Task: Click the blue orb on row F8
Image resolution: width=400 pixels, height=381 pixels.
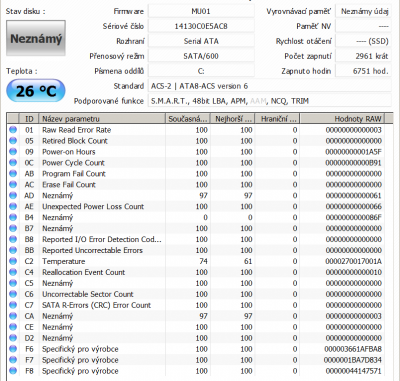Action: click(x=13, y=371)
